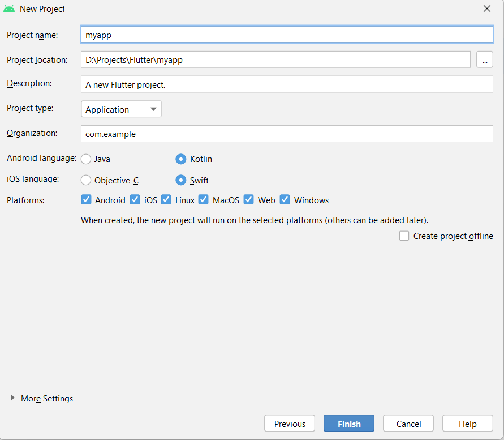The image size is (504, 440).
Task: Open the Project type dropdown
Action: (121, 109)
